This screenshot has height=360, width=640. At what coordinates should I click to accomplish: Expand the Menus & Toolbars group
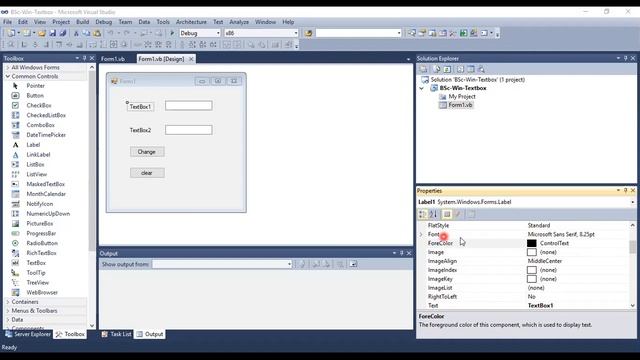[8, 311]
